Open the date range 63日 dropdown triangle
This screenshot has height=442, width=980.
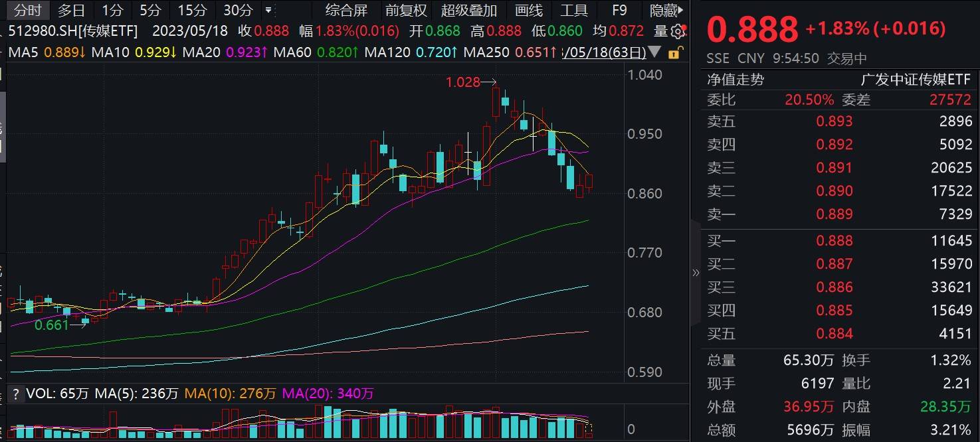pyautogui.click(x=654, y=53)
